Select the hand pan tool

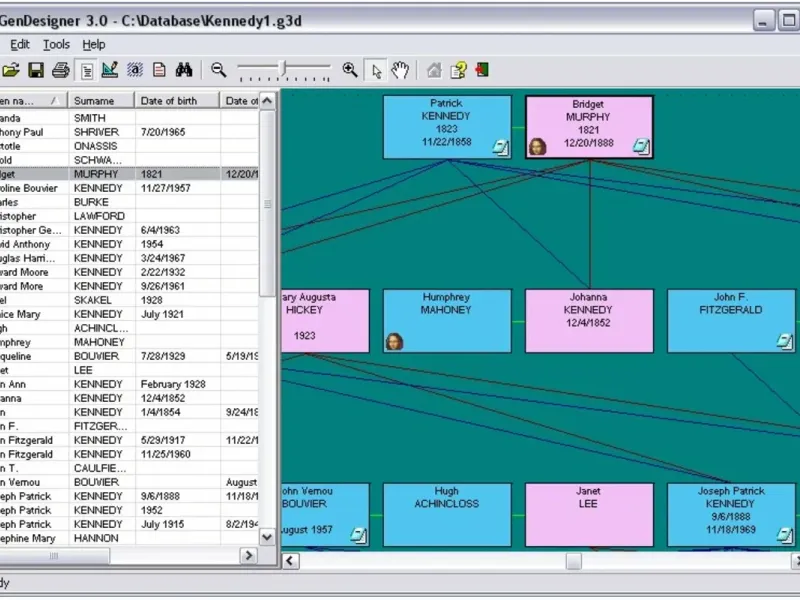tap(400, 70)
